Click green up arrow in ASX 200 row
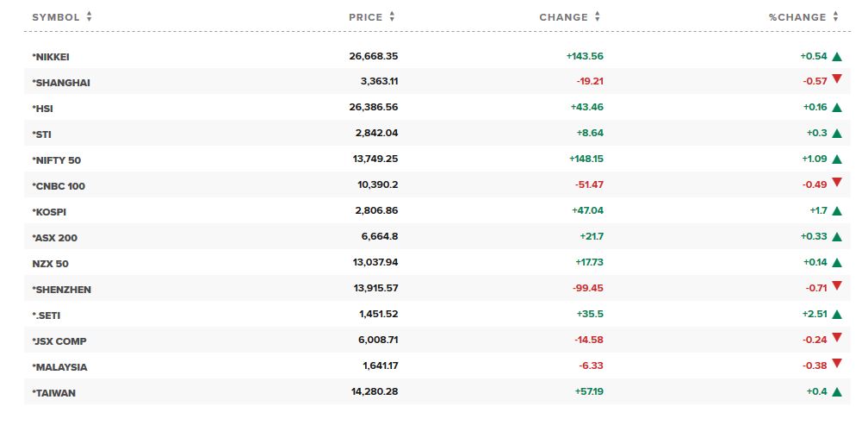 837,237
